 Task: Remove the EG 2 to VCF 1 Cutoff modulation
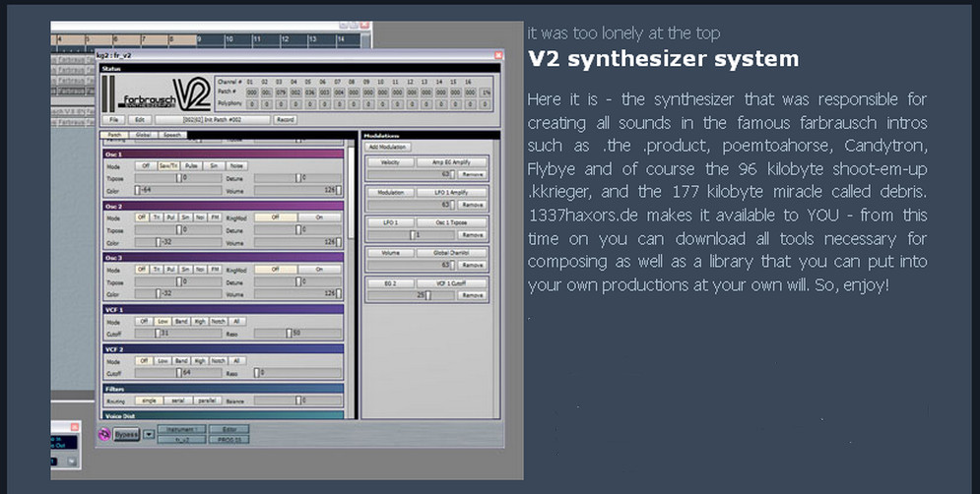[473, 295]
